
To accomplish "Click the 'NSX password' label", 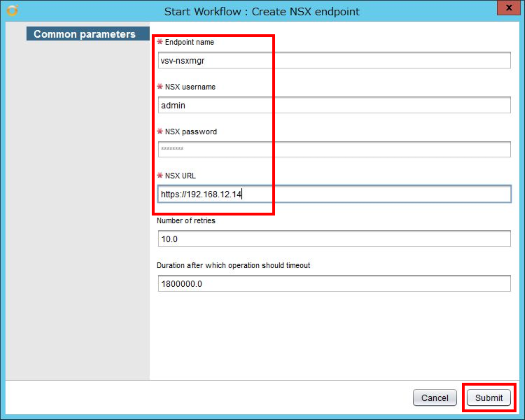I will pyautogui.click(x=191, y=132).
